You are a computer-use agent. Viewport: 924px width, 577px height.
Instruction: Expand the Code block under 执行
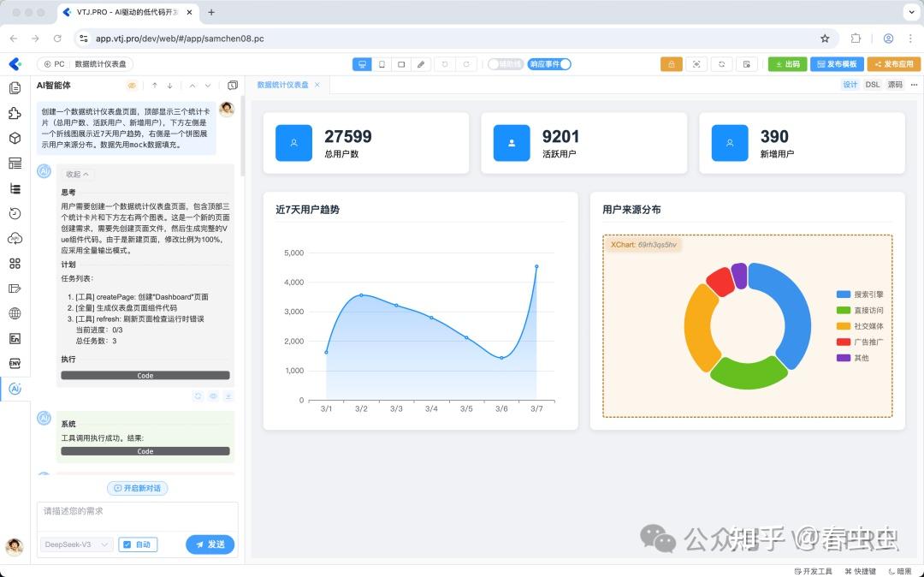point(145,376)
